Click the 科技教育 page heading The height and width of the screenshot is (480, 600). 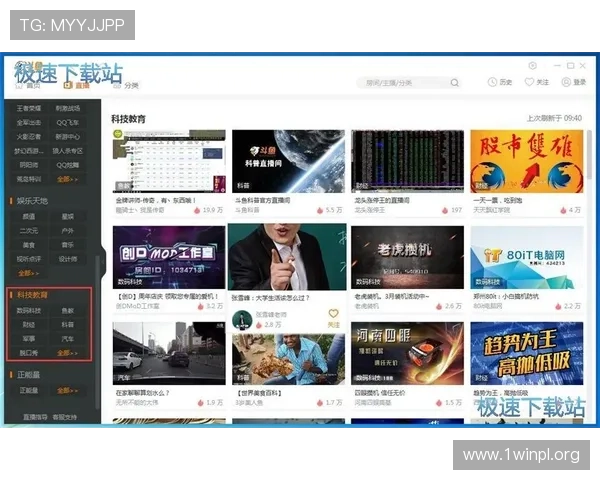pos(128,119)
